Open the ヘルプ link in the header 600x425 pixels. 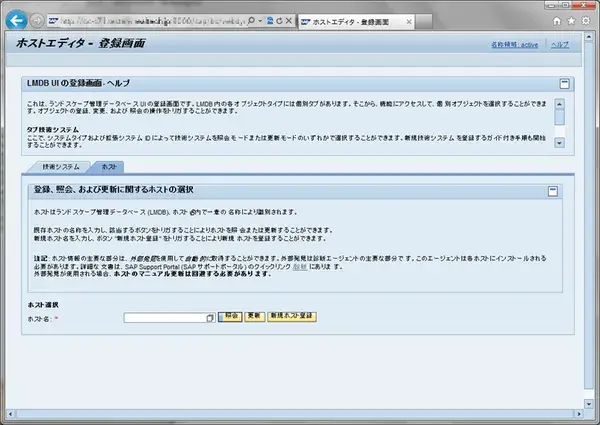click(x=560, y=45)
